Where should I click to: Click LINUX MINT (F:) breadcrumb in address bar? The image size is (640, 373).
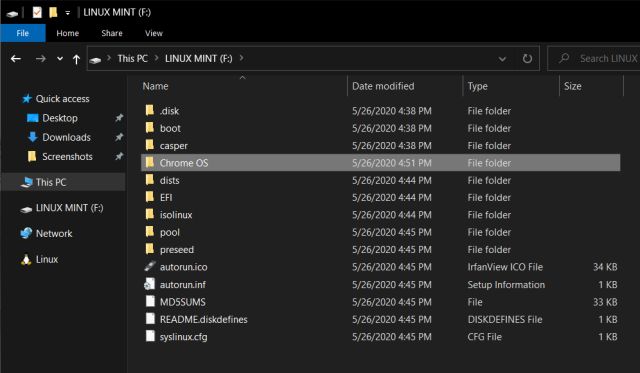coord(199,58)
